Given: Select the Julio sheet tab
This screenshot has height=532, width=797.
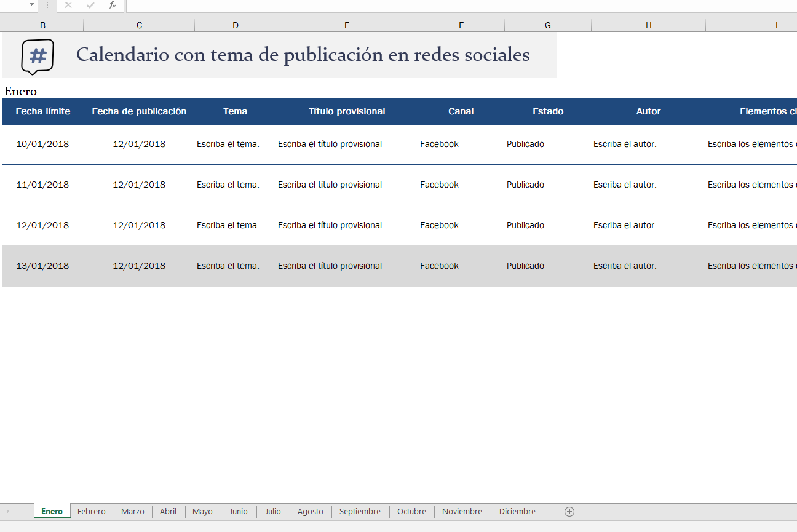Looking at the screenshot, I should [x=272, y=511].
